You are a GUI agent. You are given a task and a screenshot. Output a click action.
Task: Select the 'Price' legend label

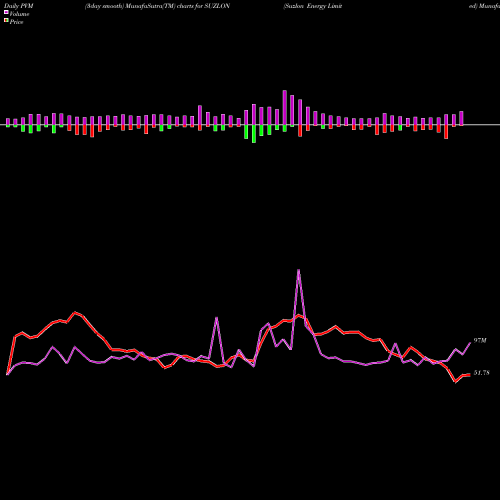16,22
